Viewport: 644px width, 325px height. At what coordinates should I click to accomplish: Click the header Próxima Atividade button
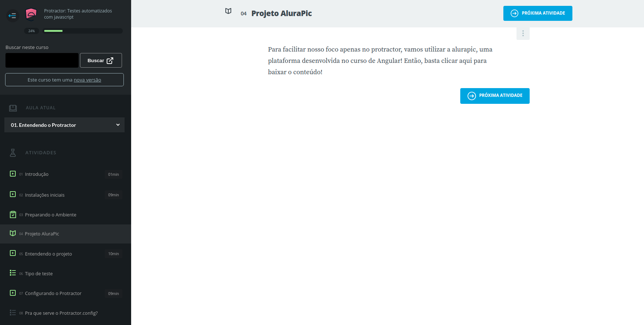click(538, 13)
